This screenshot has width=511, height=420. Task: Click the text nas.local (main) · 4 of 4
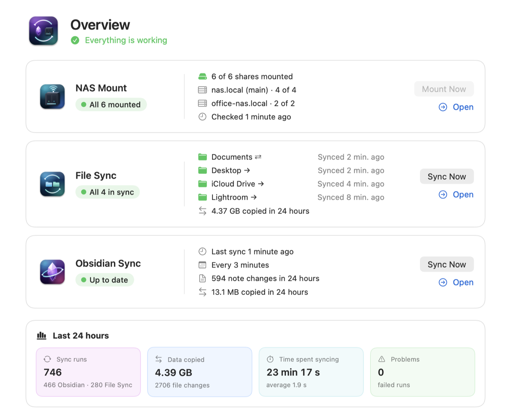pyautogui.click(x=254, y=90)
